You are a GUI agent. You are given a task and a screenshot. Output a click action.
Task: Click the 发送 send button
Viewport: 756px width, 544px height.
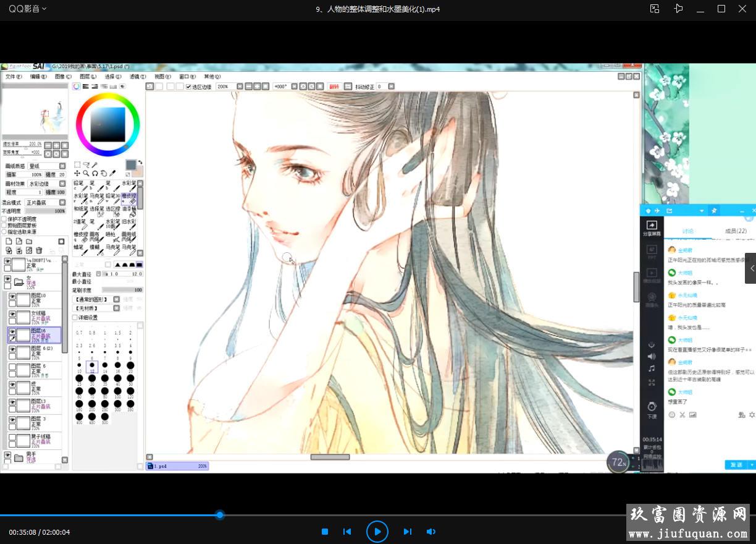(736, 465)
